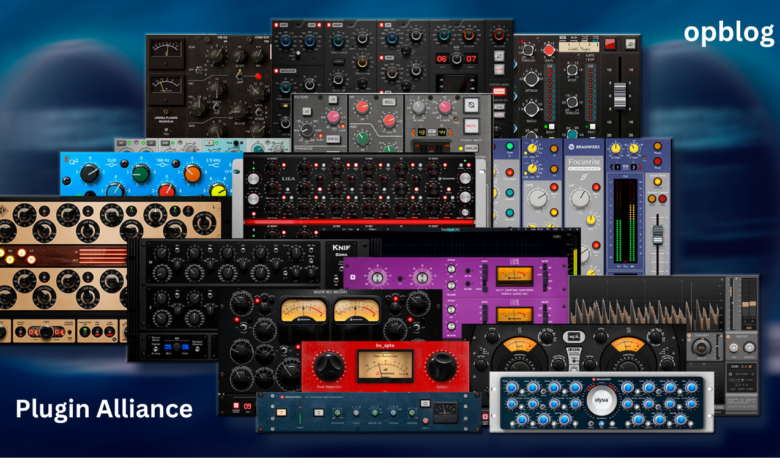Click the red LED on Lindell plugin
The height and width of the screenshot is (470, 780).
click(x=258, y=76)
